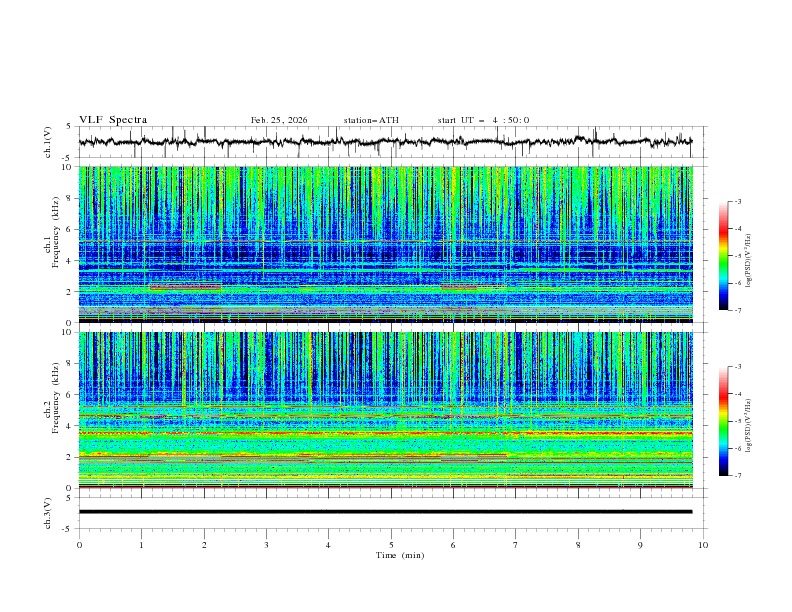The height and width of the screenshot is (612, 792).
Task: Click the time axis tick label "3"
Action: [x=266, y=545]
